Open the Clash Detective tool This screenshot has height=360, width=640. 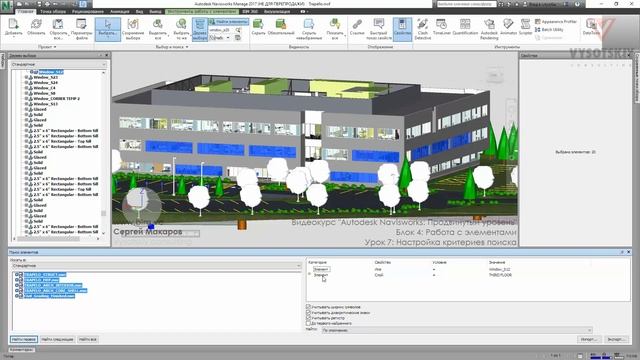coord(422,29)
